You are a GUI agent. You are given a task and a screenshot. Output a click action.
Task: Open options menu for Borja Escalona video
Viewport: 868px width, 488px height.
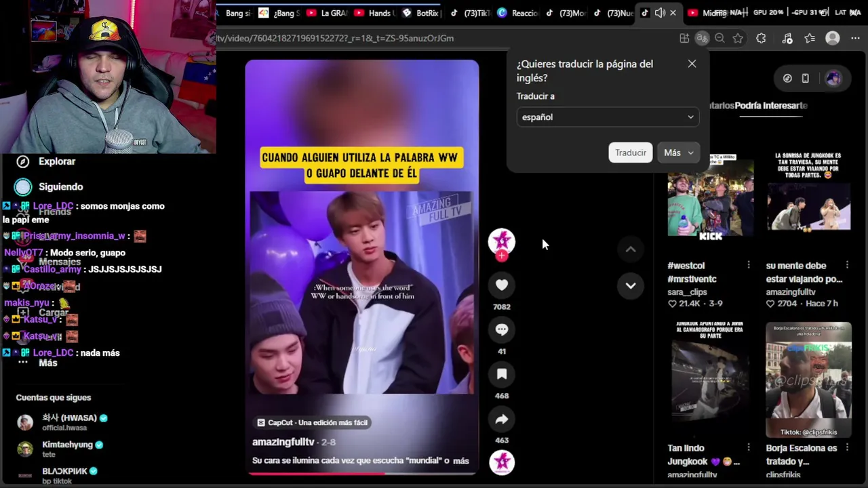847,447
